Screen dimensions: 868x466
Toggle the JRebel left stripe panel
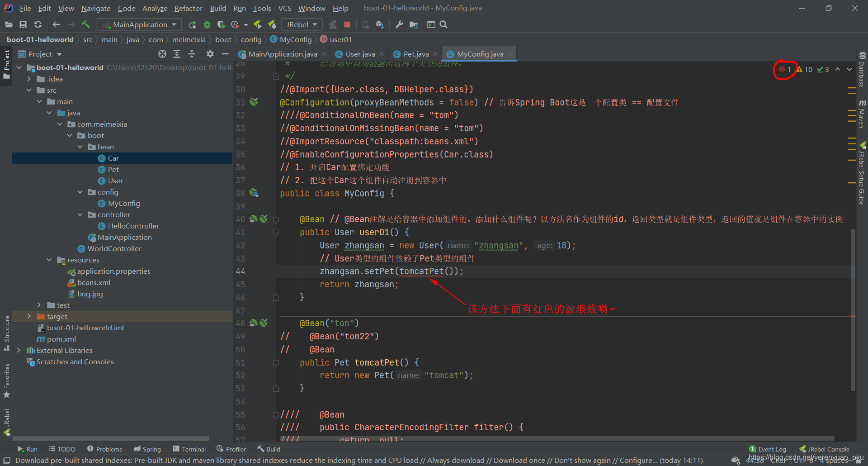click(6, 422)
